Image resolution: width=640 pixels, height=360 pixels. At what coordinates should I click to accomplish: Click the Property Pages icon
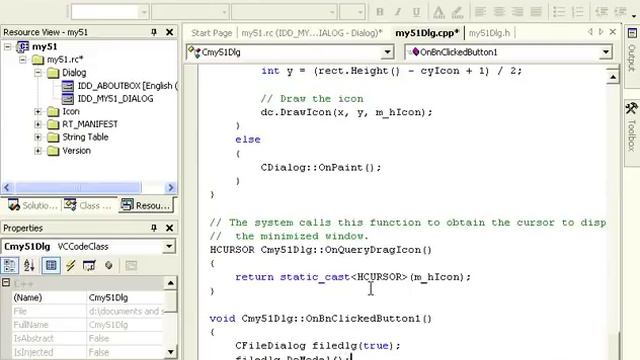pos(131,266)
